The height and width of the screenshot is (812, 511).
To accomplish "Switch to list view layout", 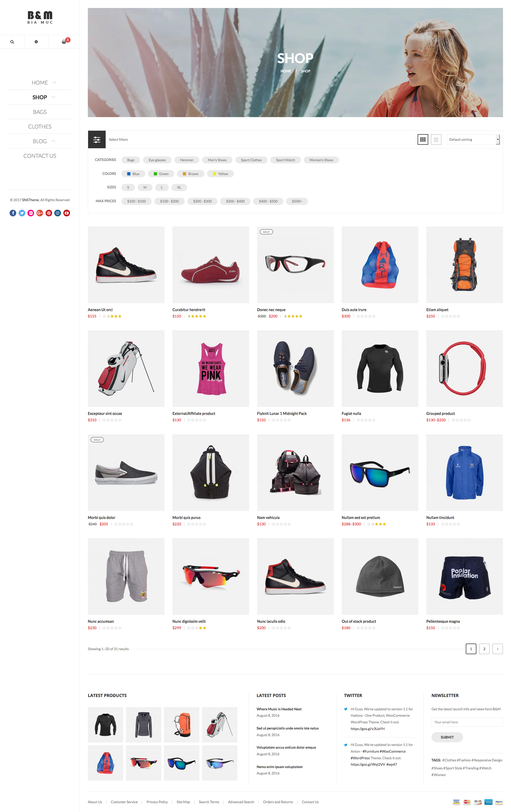I will [436, 139].
